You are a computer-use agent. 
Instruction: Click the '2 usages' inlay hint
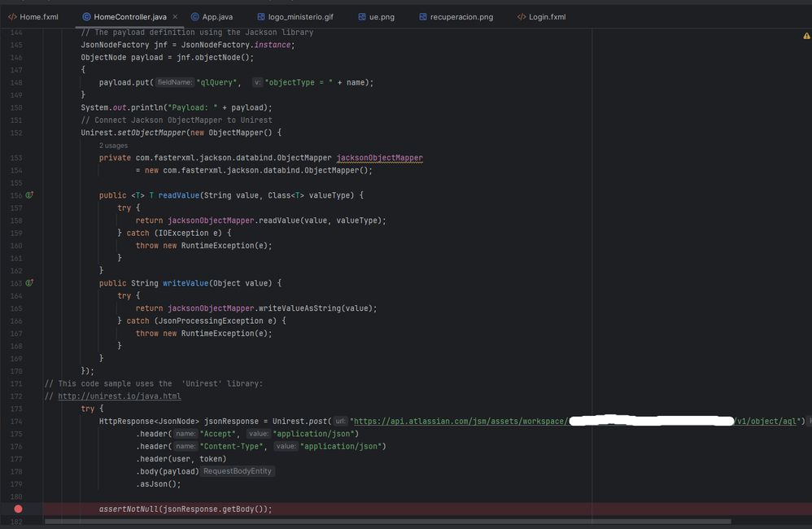pyautogui.click(x=113, y=146)
